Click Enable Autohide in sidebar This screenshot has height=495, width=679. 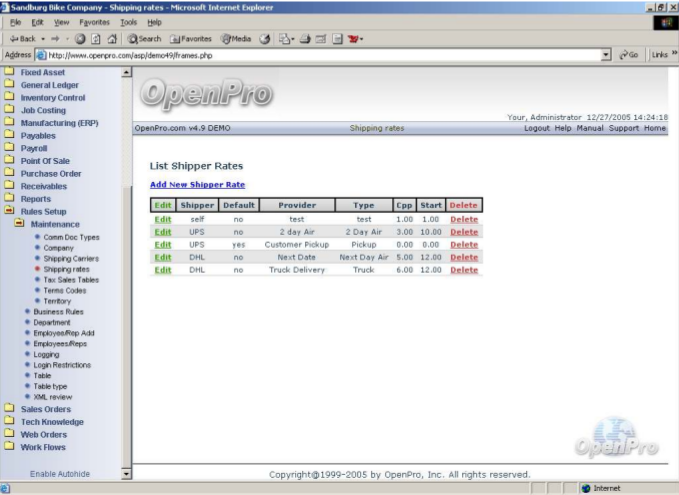click(x=60, y=473)
